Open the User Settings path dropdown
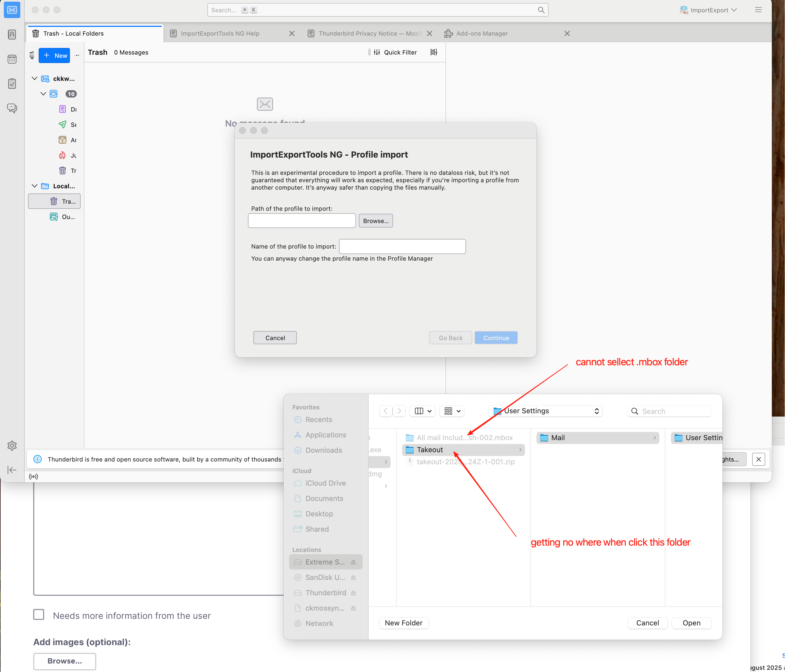Screen dimensions: 785x672 545,411
